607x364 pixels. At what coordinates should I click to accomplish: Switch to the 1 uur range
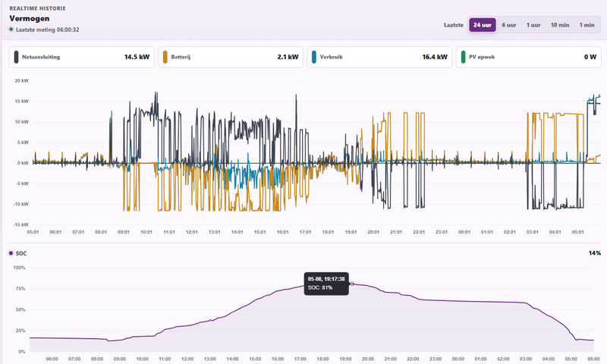click(x=533, y=25)
